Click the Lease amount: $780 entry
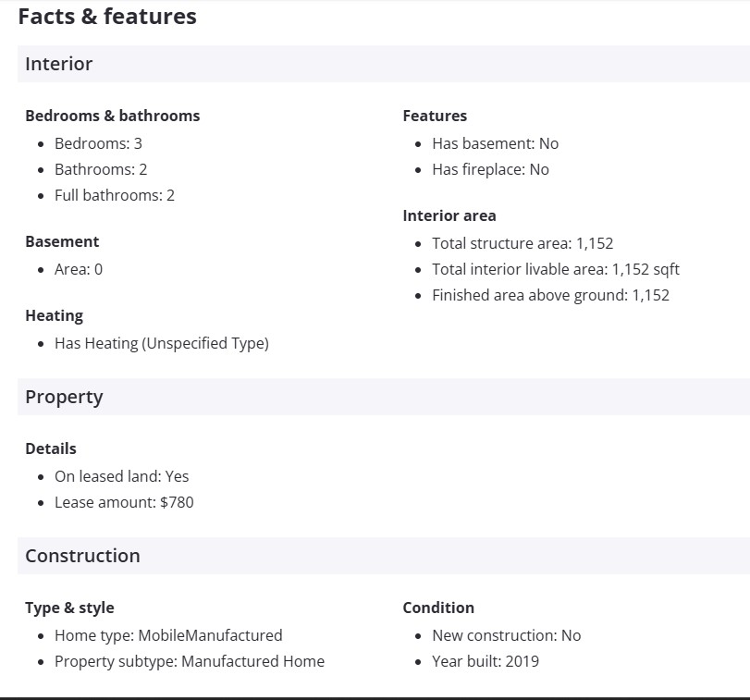The image size is (750, 700). [x=124, y=502]
